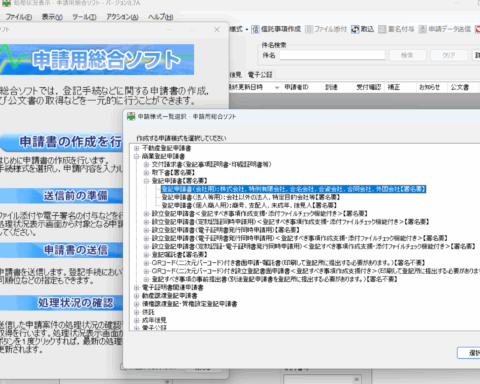Expand the 登記嘱託書【署名要】 tree node
Image resolution: width=480 pixels, height=384 pixels.
[x=146, y=255]
